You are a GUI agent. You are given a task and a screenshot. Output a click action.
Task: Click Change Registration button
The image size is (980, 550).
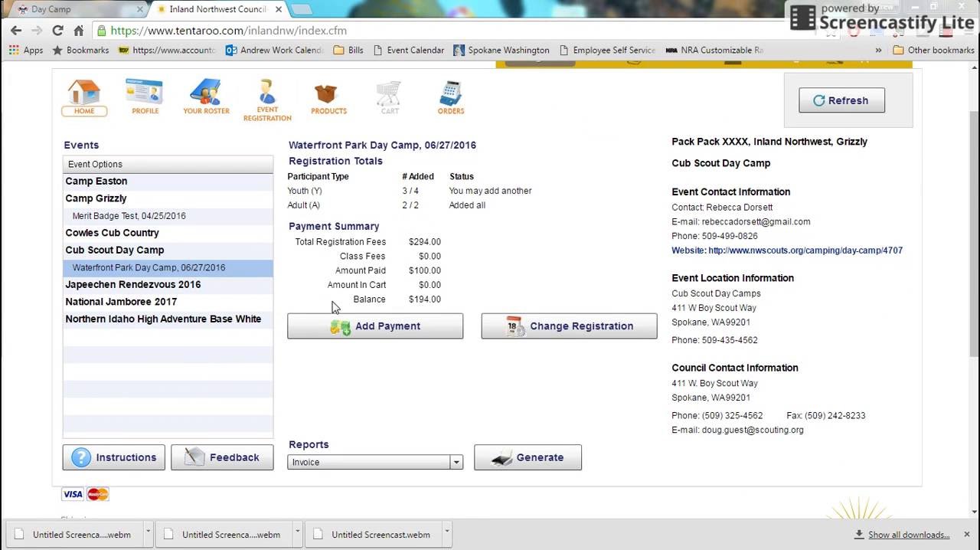[569, 326]
